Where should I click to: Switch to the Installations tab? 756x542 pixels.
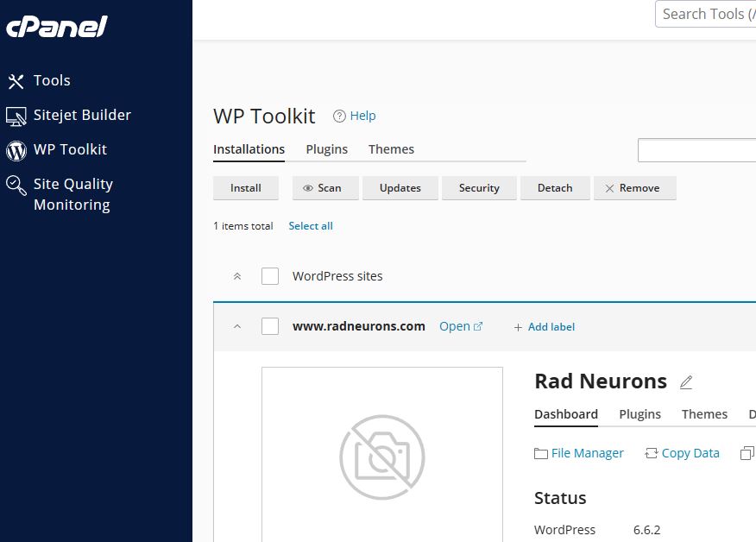tap(249, 149)
